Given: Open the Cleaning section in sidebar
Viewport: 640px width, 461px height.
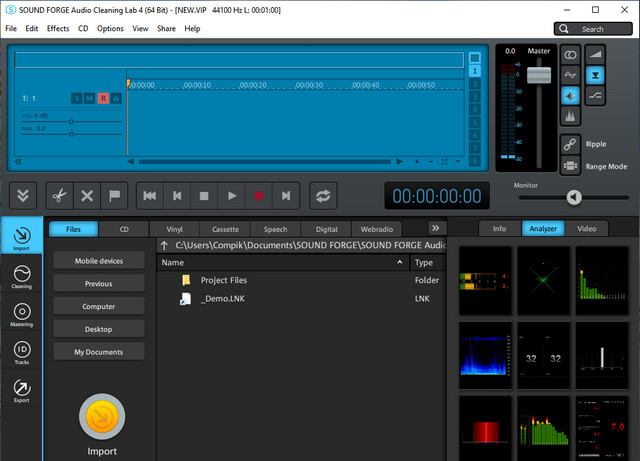Looking at the screenshot, I should point(21,277).
